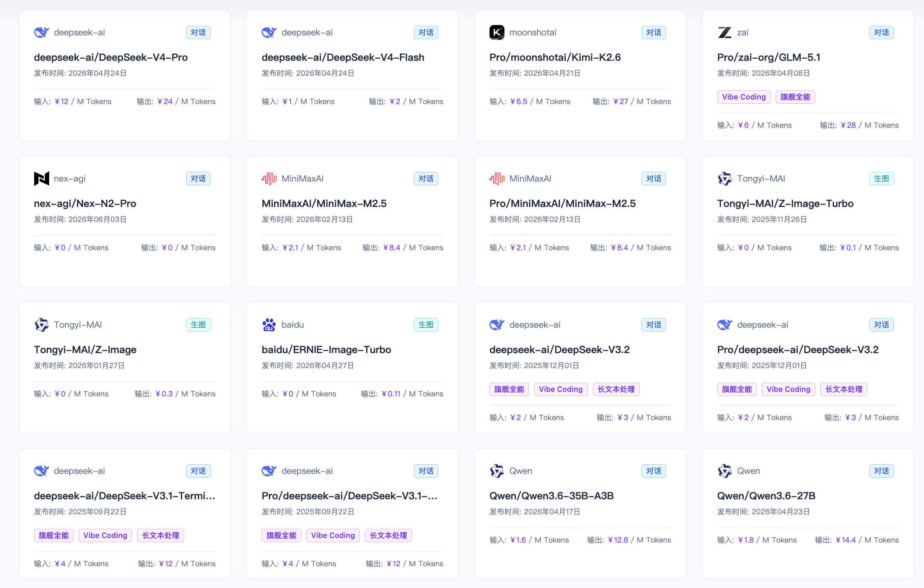This screenshot has width=924, height=588.
Task: Click DeepSeek logo on non-Pro DeepSeek-V3.2 card
Action: (497, 325)
